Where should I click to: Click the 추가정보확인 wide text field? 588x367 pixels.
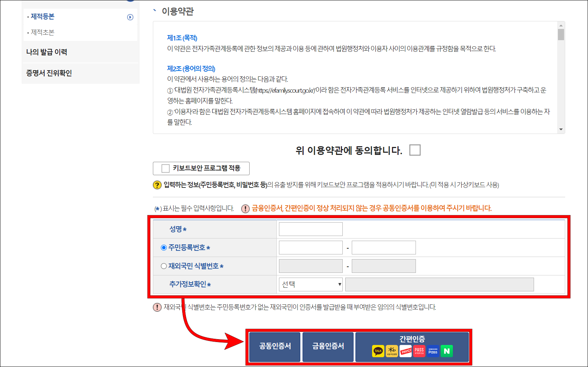tap(439, 284)
